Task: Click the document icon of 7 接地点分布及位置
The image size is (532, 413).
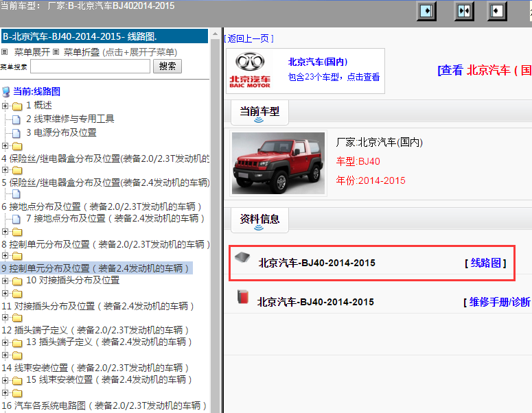Action: (x=16, y=219)
